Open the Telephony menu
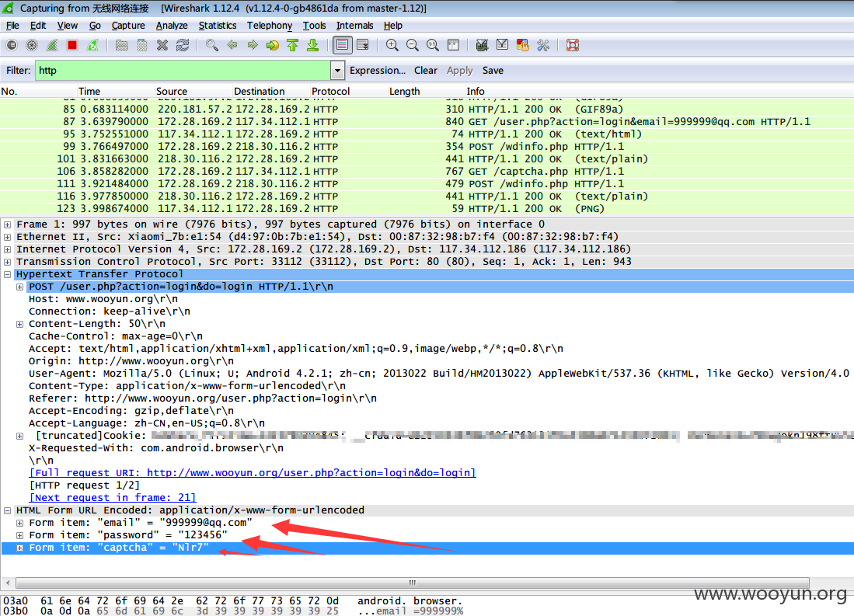854x616 pixels. [x=270, y=26]
